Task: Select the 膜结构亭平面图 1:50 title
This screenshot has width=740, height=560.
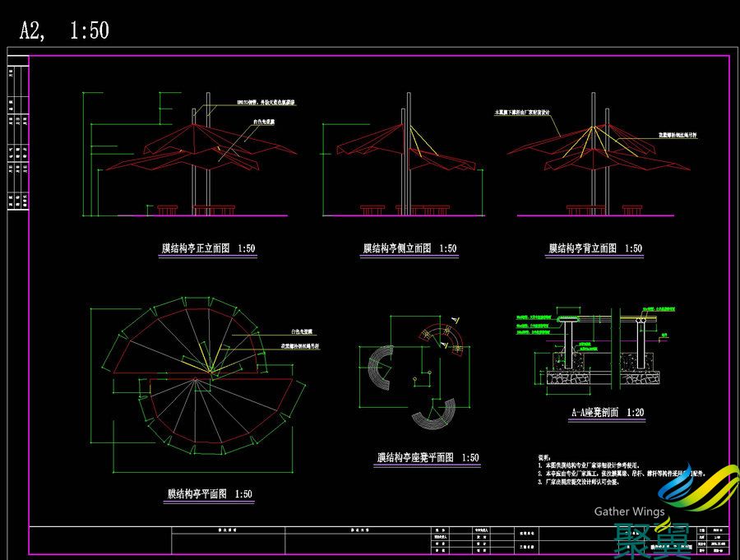Action: (x=210, y=494)
